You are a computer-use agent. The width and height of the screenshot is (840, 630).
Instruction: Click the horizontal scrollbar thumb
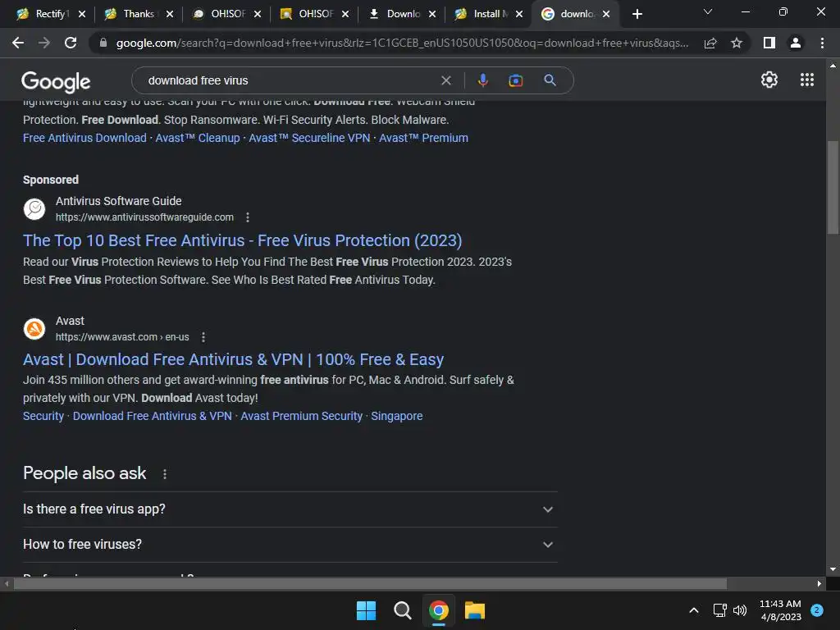tap(370, 584)
